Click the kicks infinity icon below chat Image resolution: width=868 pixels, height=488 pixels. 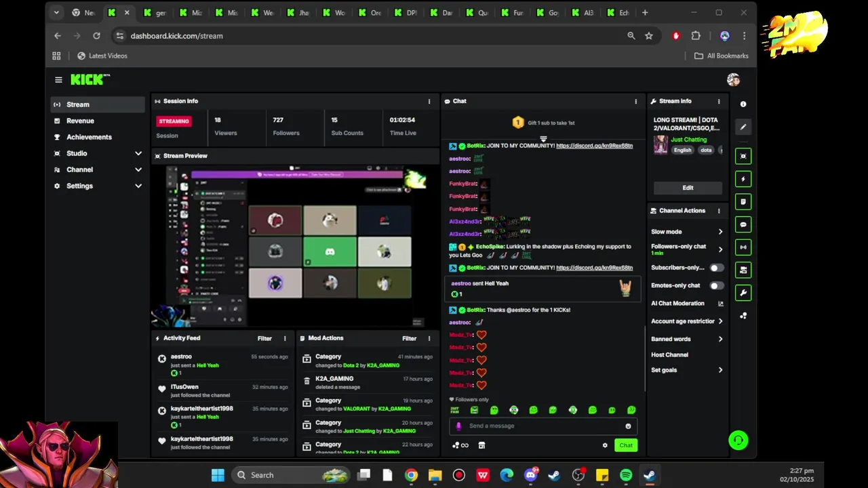pyautogui.click(x=460, y=445)
